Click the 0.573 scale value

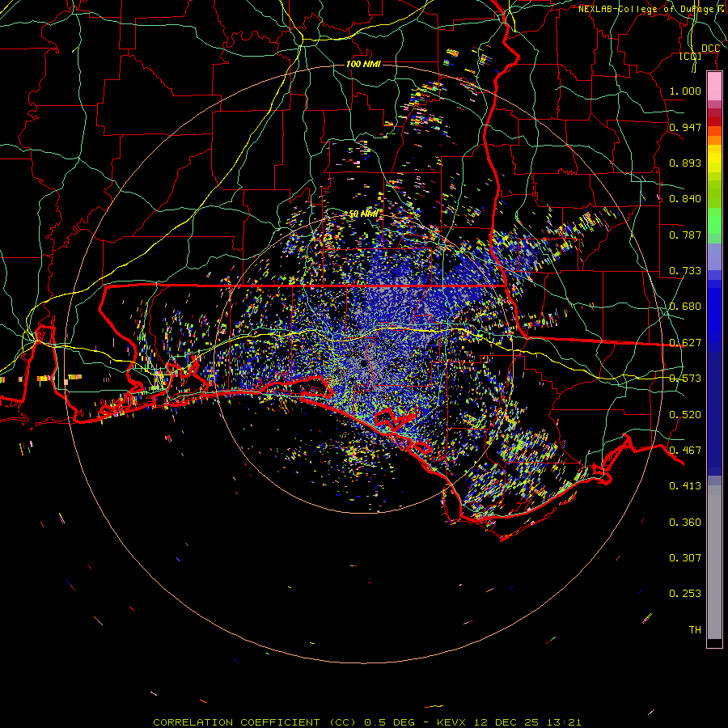(685, 379)
